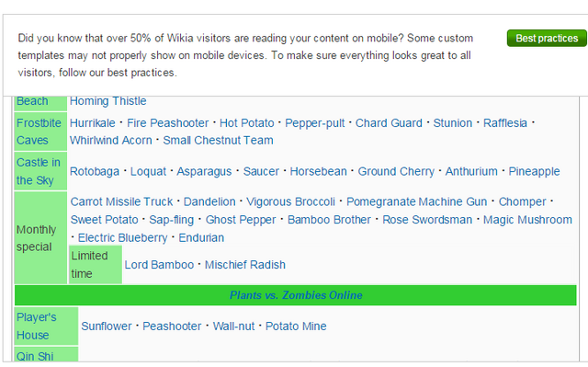
Task: Select the Mischief Radish link
Action: click(245, 265)
